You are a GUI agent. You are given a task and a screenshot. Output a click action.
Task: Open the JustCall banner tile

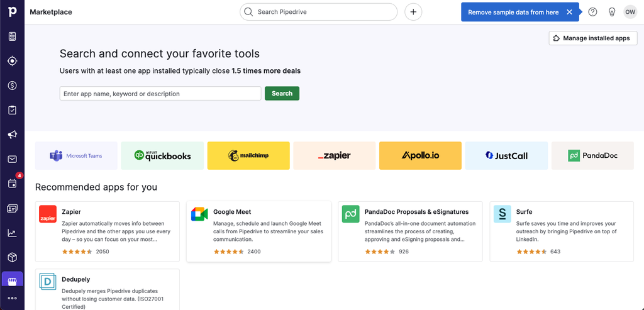(x=506, y=155)
